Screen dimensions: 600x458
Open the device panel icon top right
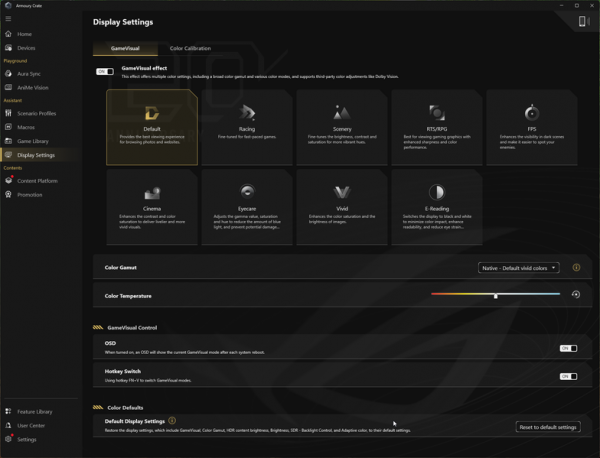tap(583, 21)
